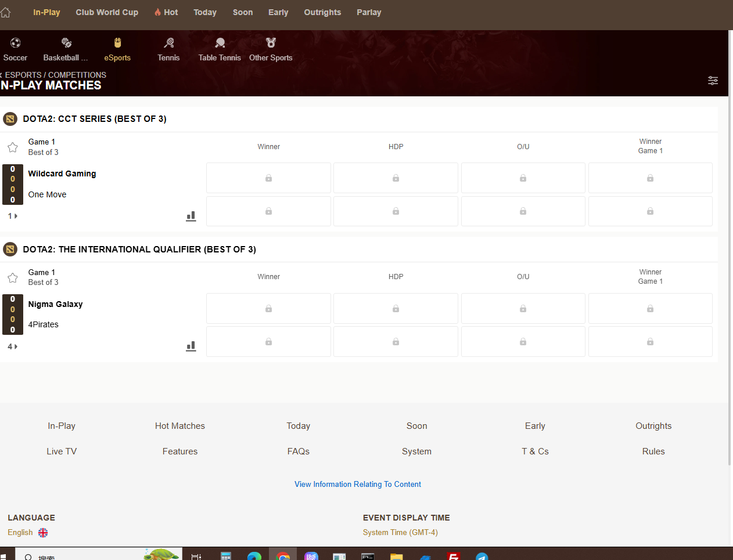Image resolution: width=733 pixels, height=560 pixels.
Task: Expand more markets arrow showing 4
Action: coord(13,346)
